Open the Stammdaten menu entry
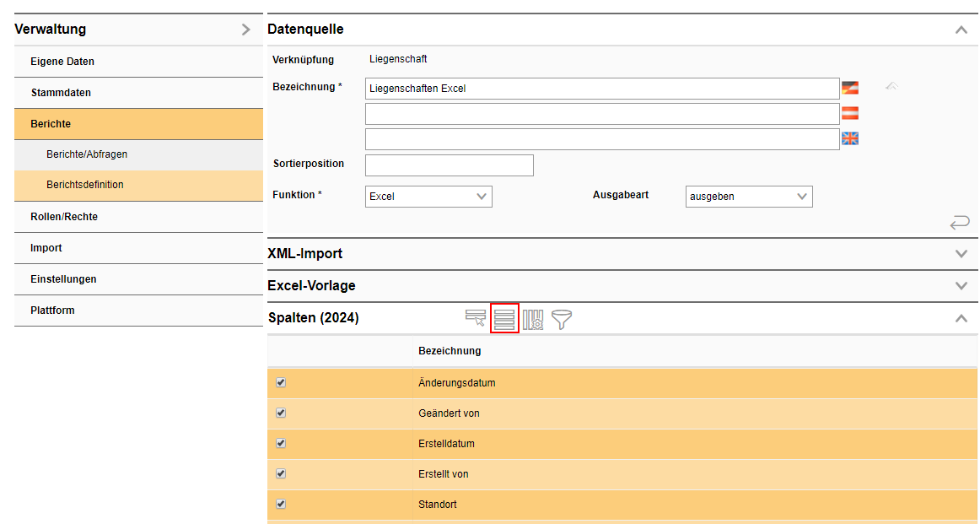Image resolution: width=980 pixels, height=524 pixels. pyautogui.click(x=61, y=93)
